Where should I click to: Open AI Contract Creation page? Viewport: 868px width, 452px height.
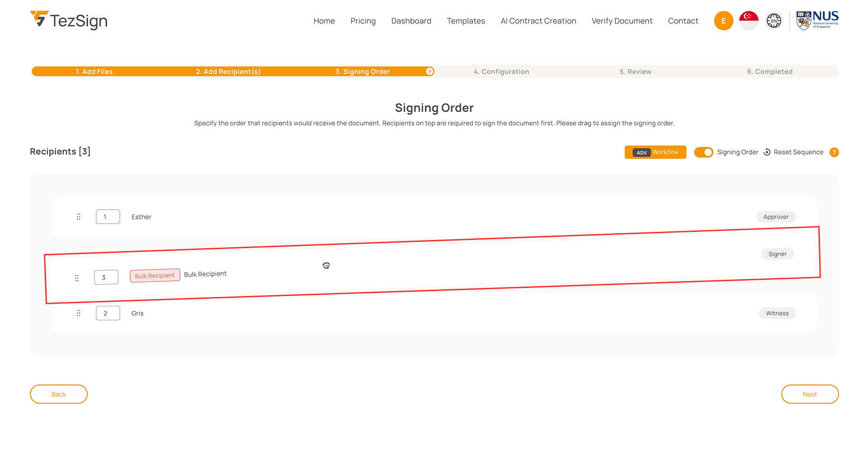point(538,21)
